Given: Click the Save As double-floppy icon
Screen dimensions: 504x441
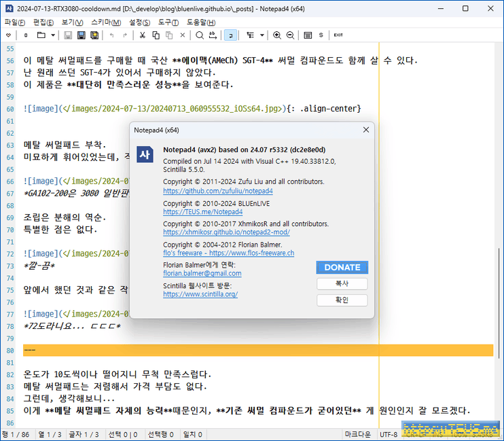Looking at the screenshot, I should click(x=93, y=35).
